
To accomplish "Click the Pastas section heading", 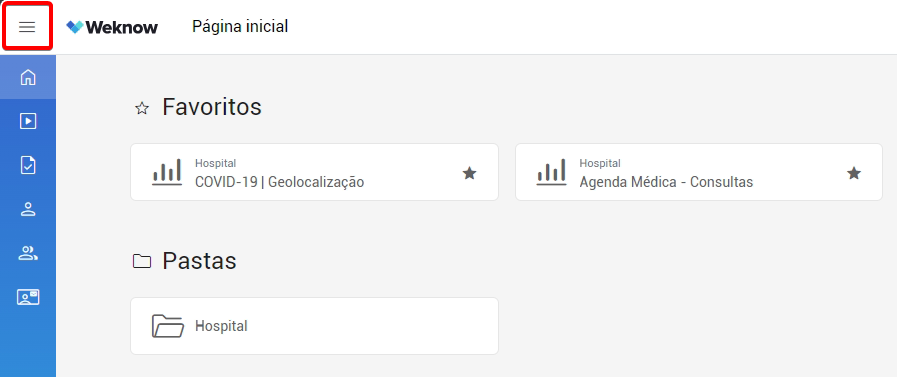I will pos(199,261).
